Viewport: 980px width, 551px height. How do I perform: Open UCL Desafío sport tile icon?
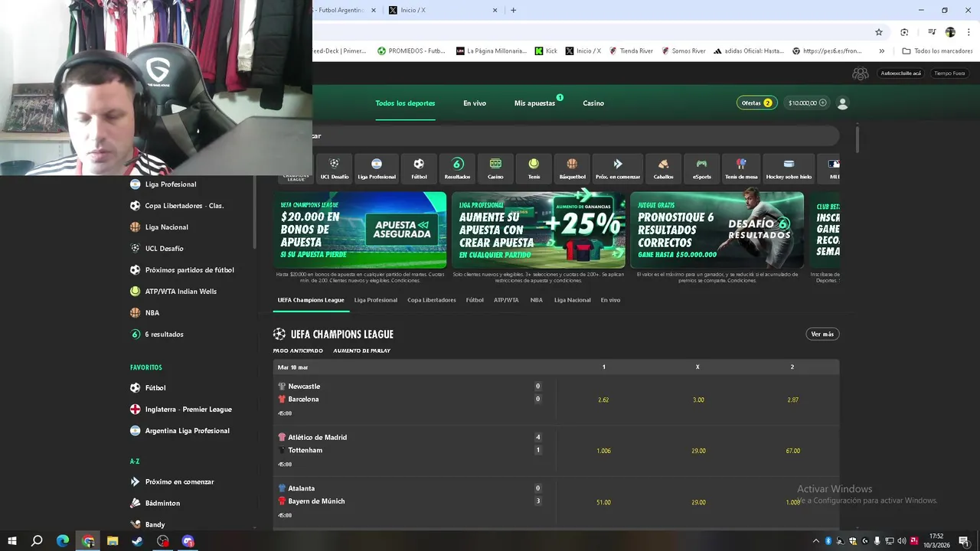pos(335,168)
